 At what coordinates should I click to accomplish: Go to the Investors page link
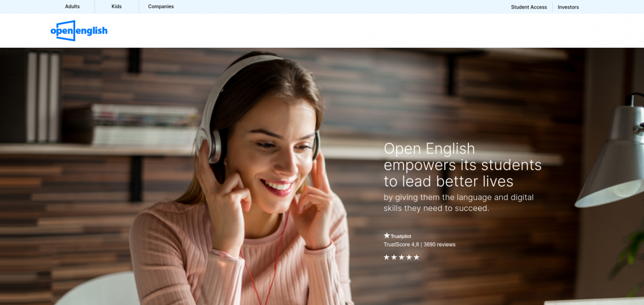568,7
